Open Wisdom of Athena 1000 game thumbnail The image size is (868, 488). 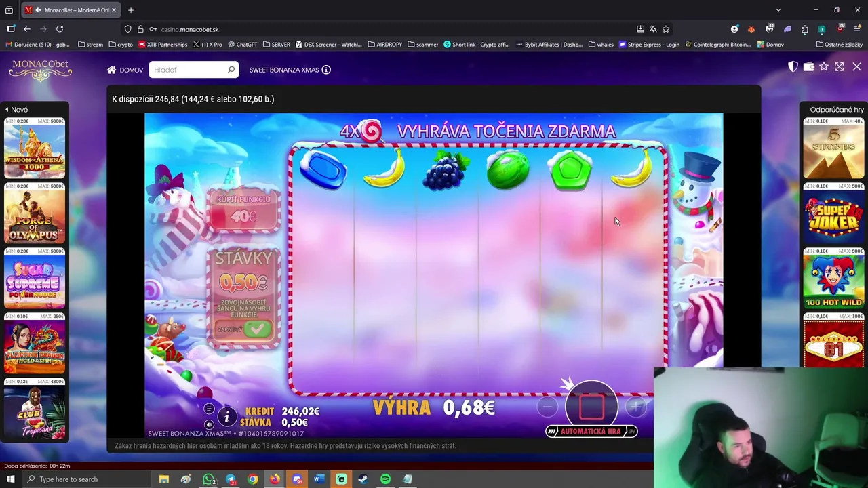point(35,148)
